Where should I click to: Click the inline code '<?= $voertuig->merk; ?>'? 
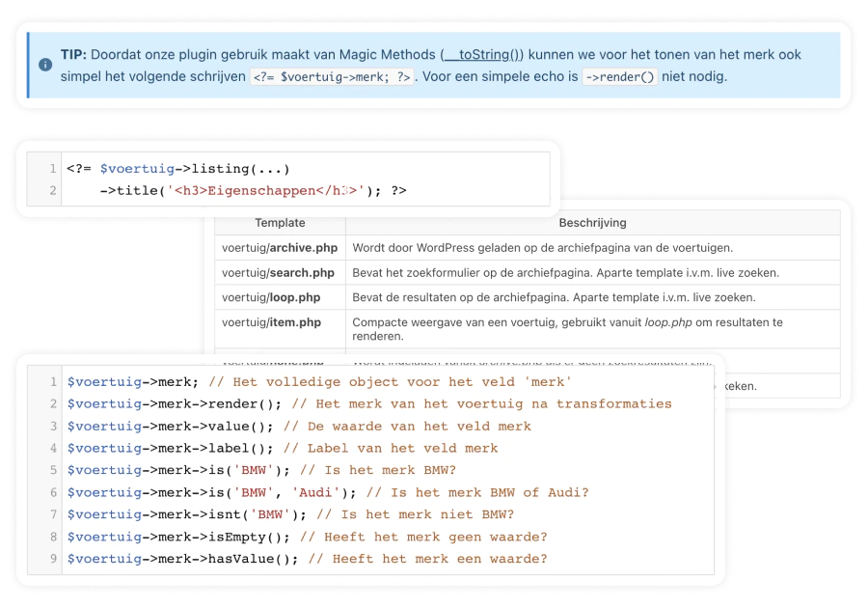[x=332, y=77]
